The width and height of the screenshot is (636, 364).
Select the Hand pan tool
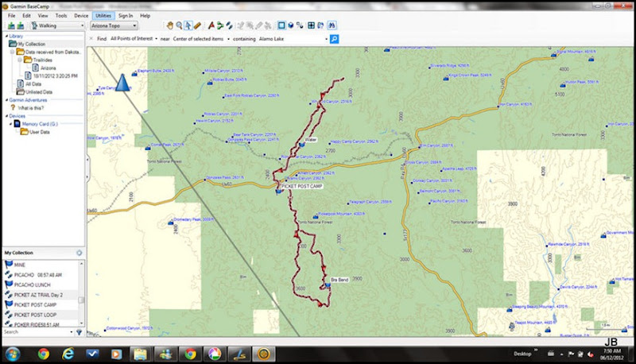(x=170, y=25)
